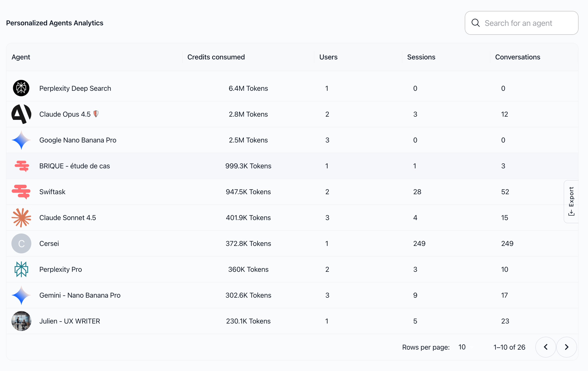Click the 2.5M Tokens credits value
This screenshot has height=371, width=588.
[248, 140]
